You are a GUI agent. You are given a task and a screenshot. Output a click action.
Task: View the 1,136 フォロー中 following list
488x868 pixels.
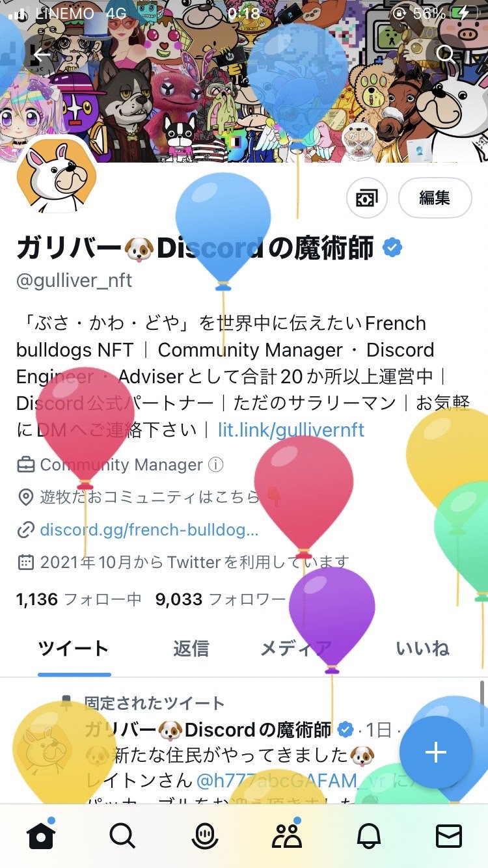79,599
